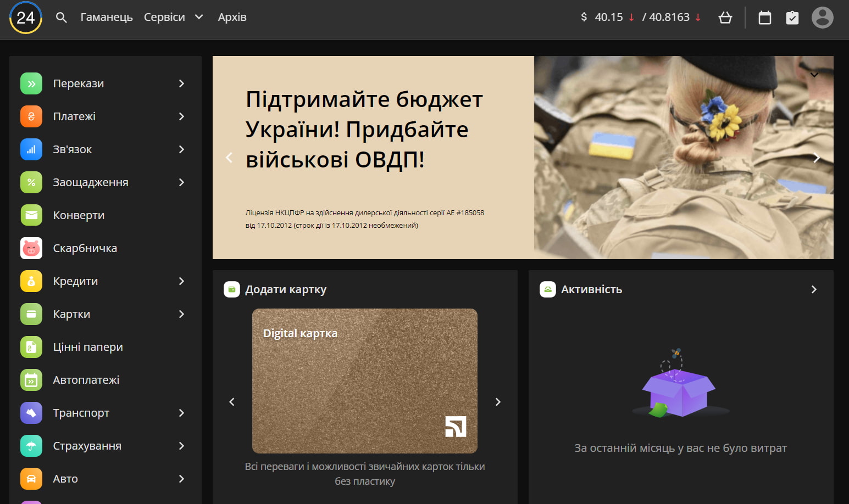
Task: Click the banner soldier photo
Action: (684, 158)
